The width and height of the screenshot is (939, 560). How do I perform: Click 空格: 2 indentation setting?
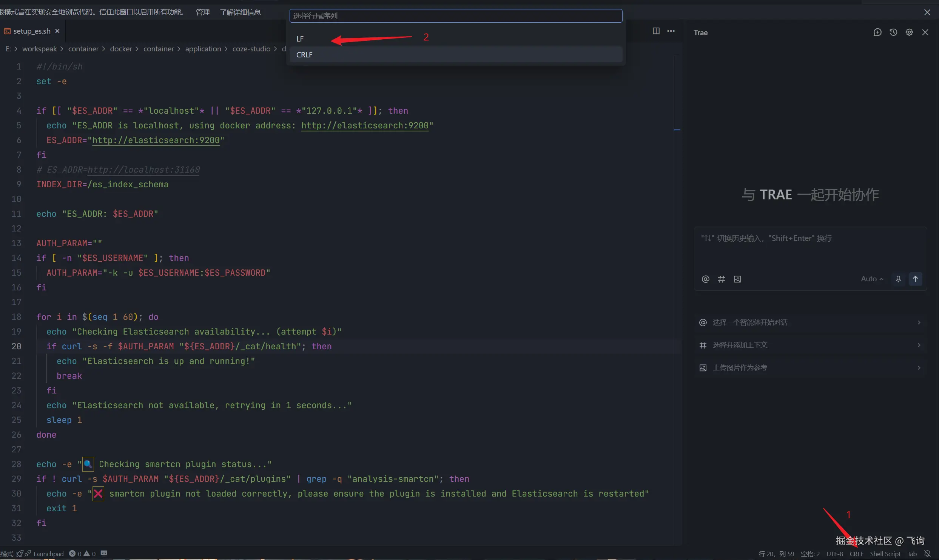[810, 554]
